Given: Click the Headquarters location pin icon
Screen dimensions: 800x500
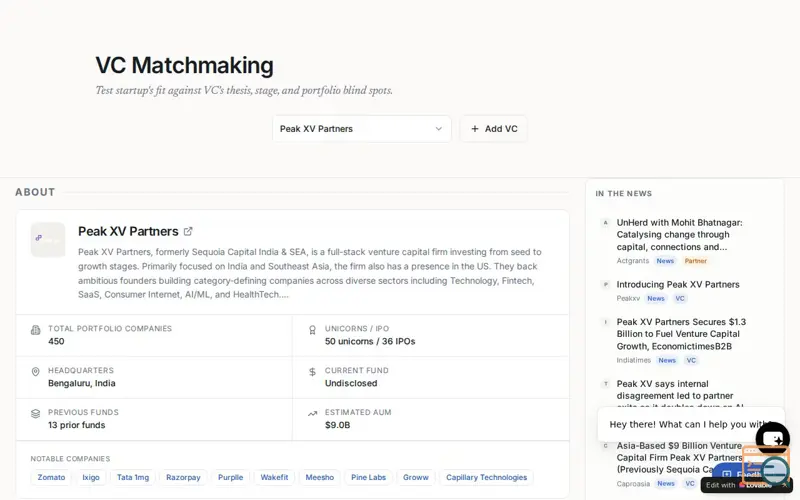Looking at the screenshot, I should coord(35,372).
